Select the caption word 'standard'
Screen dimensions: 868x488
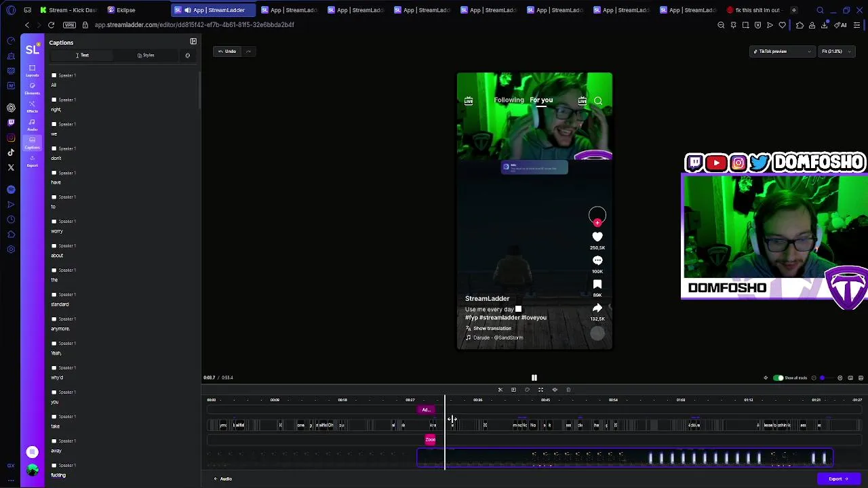pos(60,304)
